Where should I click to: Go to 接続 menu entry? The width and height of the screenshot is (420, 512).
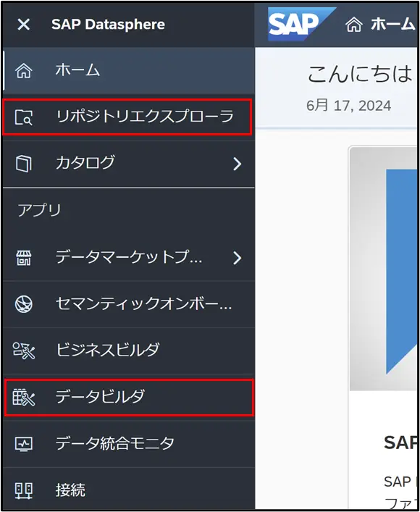pyautogui.click(x=129, y=490)
